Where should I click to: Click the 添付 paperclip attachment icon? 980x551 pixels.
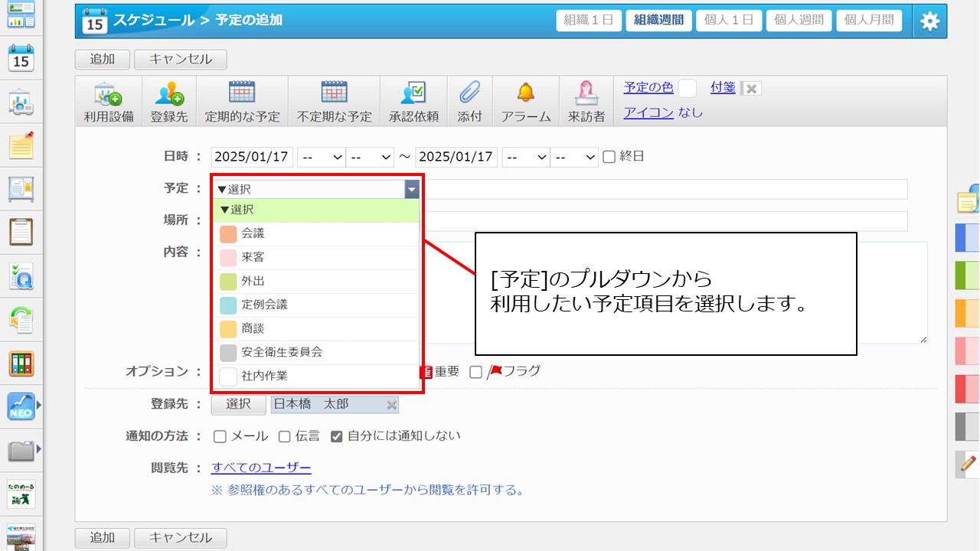click(x=469, y=93)
